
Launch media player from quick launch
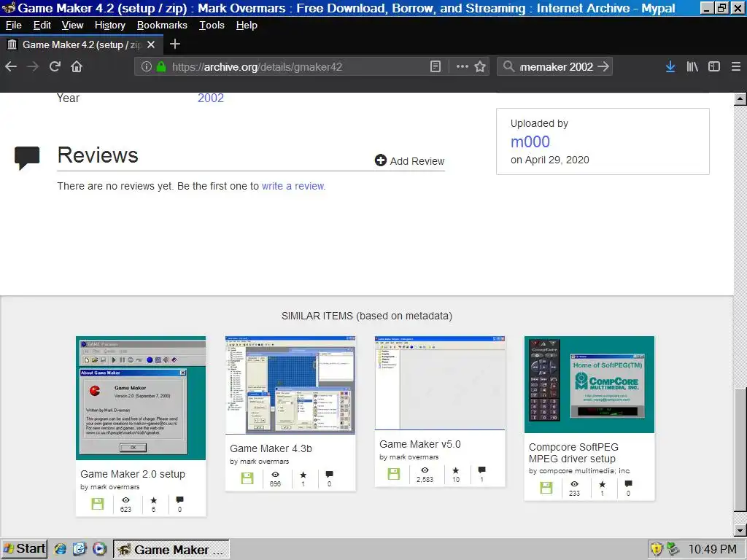point(99,549)
